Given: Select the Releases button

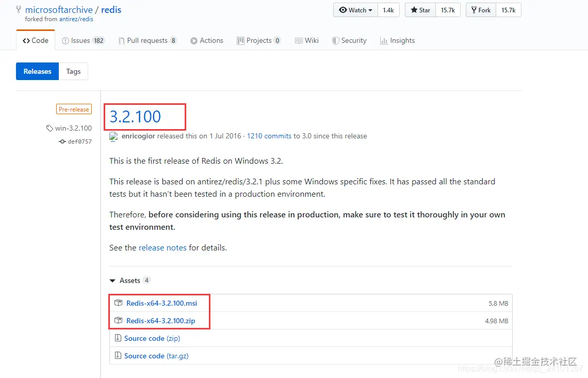Looking at the screenshot, I should click(38, 71).
